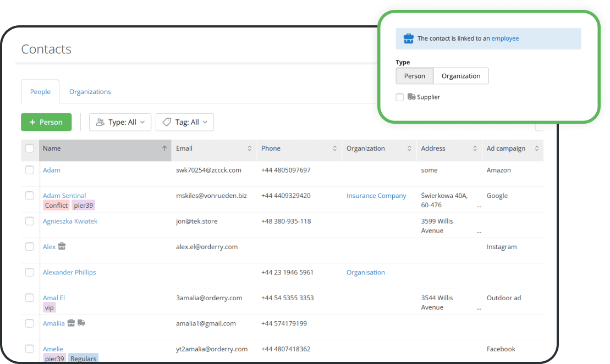Viewport: 610px width, 364px height.
Task: Click the blue briefcase icon in the banner
Action: coord(408,38)
